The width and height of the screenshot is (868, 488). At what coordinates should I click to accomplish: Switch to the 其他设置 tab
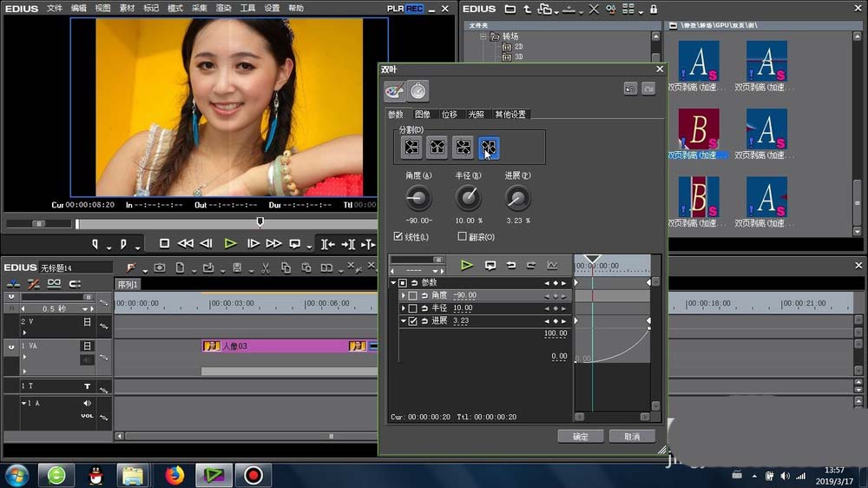(510, 114)
